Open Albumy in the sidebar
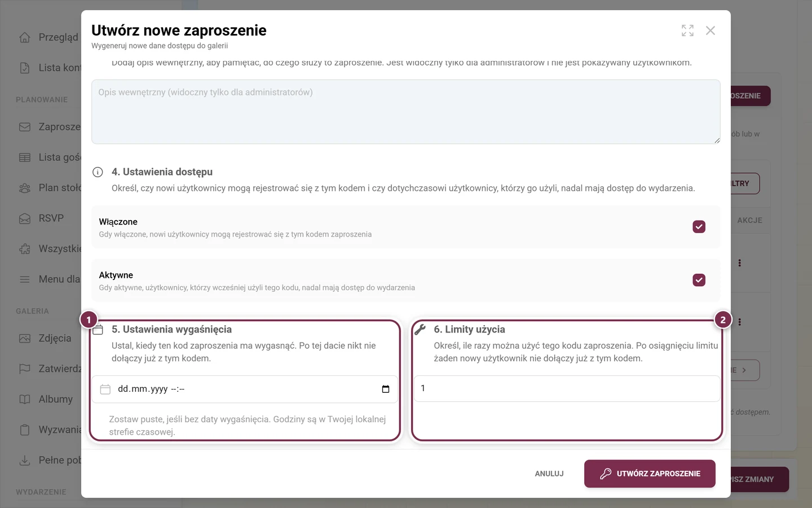 pos(56,400)
